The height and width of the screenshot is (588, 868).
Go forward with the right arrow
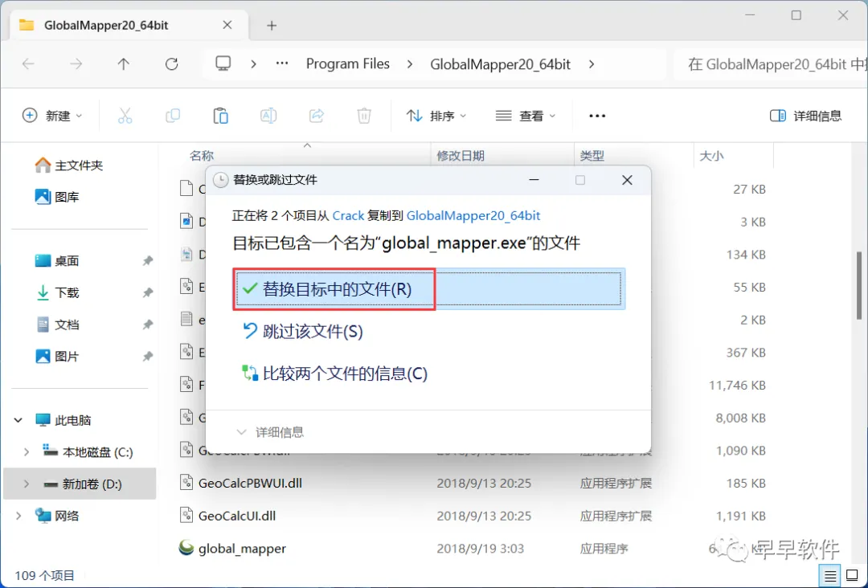coord(76,64)
